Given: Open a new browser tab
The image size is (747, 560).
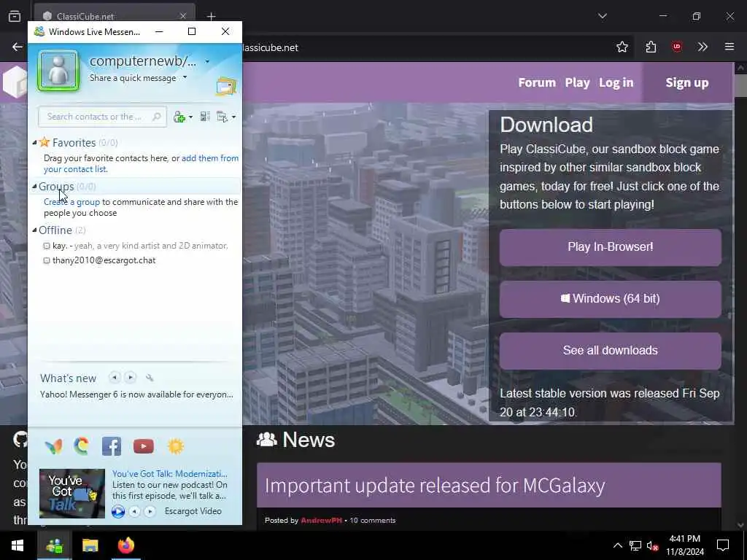Looking at the screenshot, I should point(211,16).
